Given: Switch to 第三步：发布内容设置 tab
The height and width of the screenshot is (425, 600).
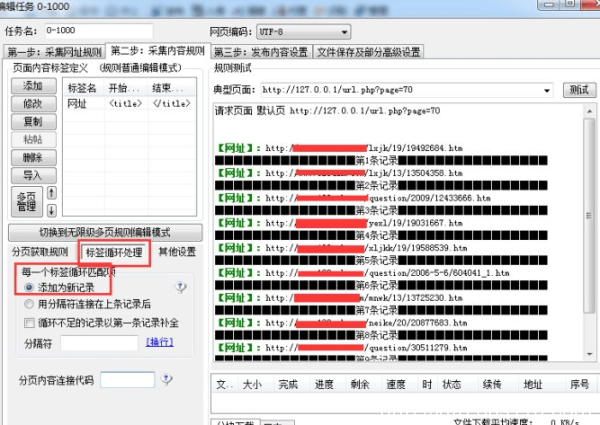Looking at the screenshot, I should pos(260,51).
